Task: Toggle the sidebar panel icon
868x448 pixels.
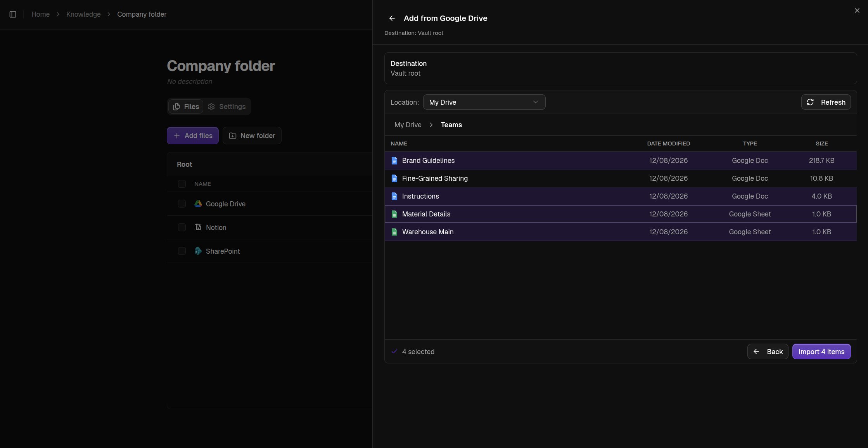Action: point(13,14)
